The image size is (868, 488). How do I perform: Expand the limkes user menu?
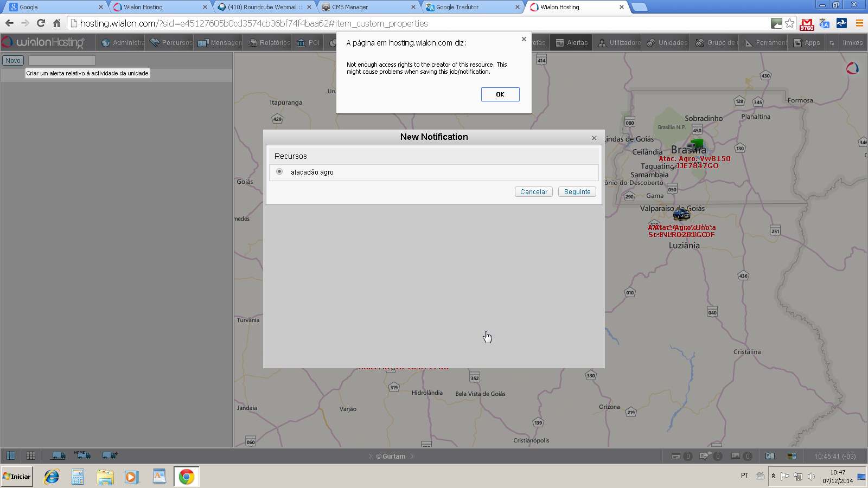(x=852, y=43)
